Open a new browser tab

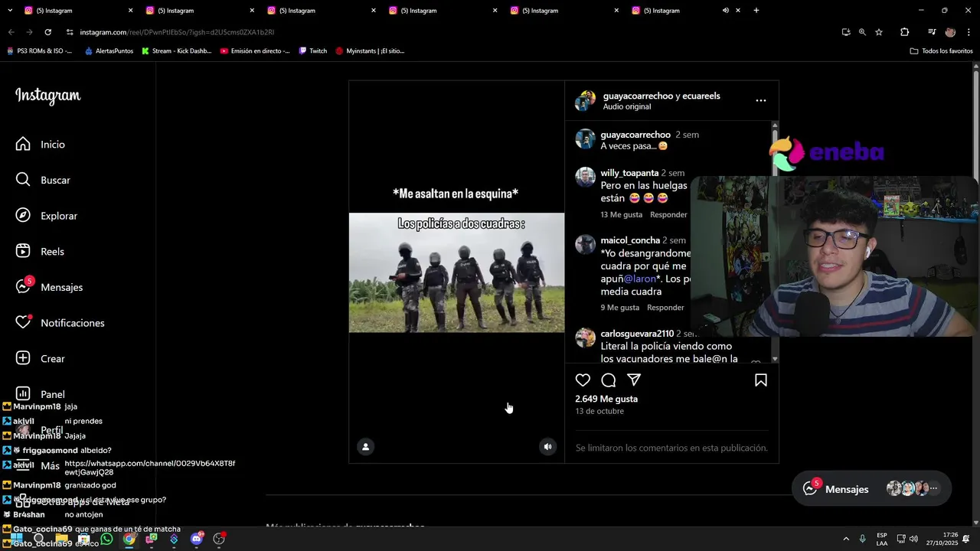756,11
